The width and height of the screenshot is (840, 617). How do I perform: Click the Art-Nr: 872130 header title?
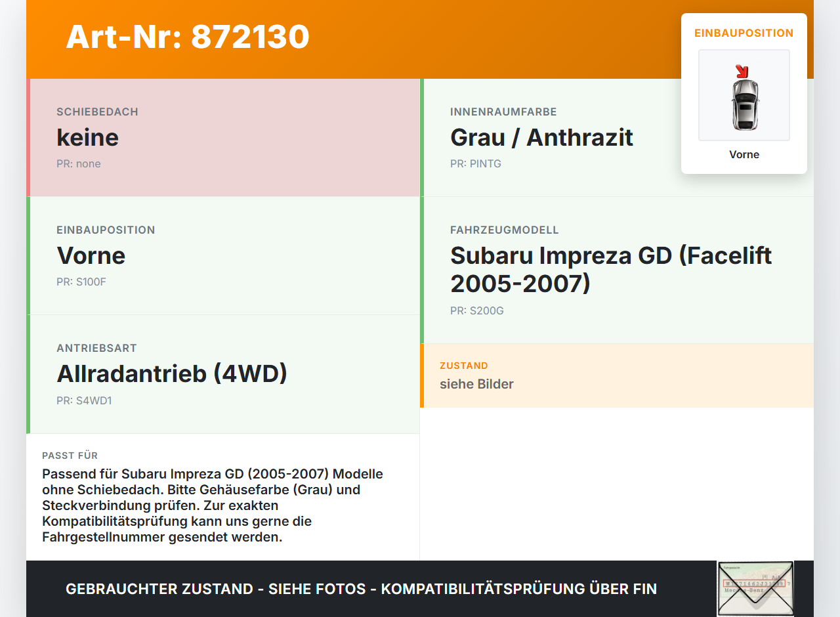(x=188, y=37)
